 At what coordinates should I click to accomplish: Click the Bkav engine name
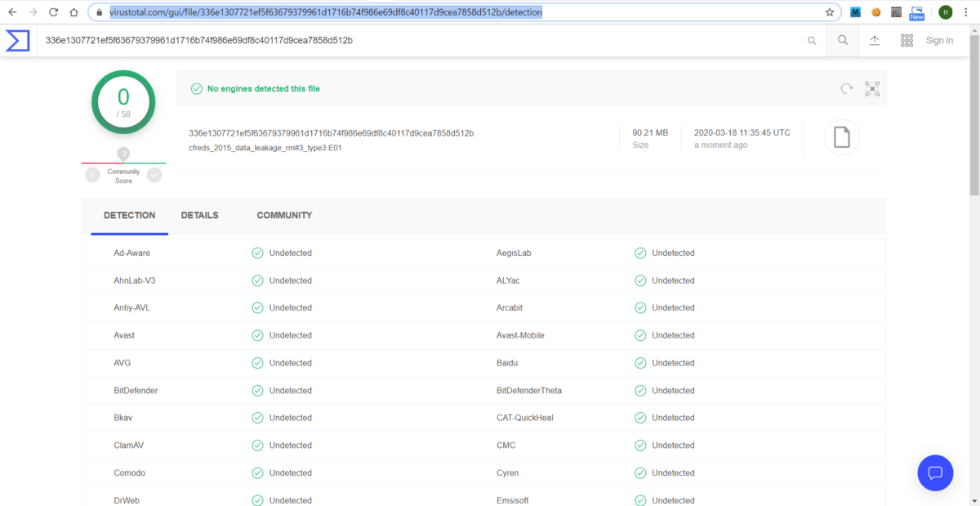(x=123, y=418)
